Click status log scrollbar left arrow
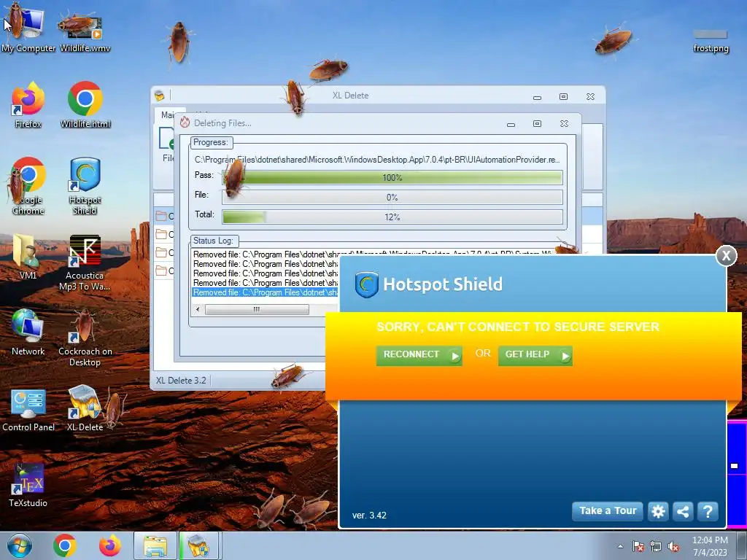The width and height of the screenshot is (747, 560). (198, 309)
